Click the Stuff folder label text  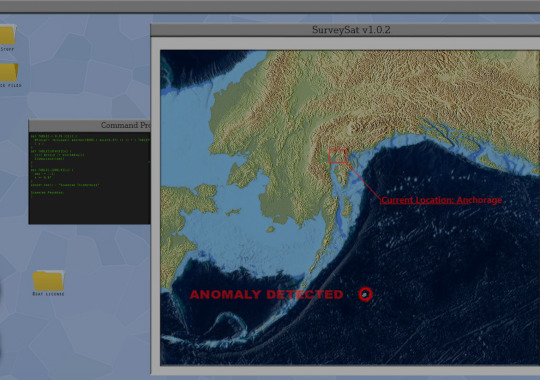click(x=7, y=49)
